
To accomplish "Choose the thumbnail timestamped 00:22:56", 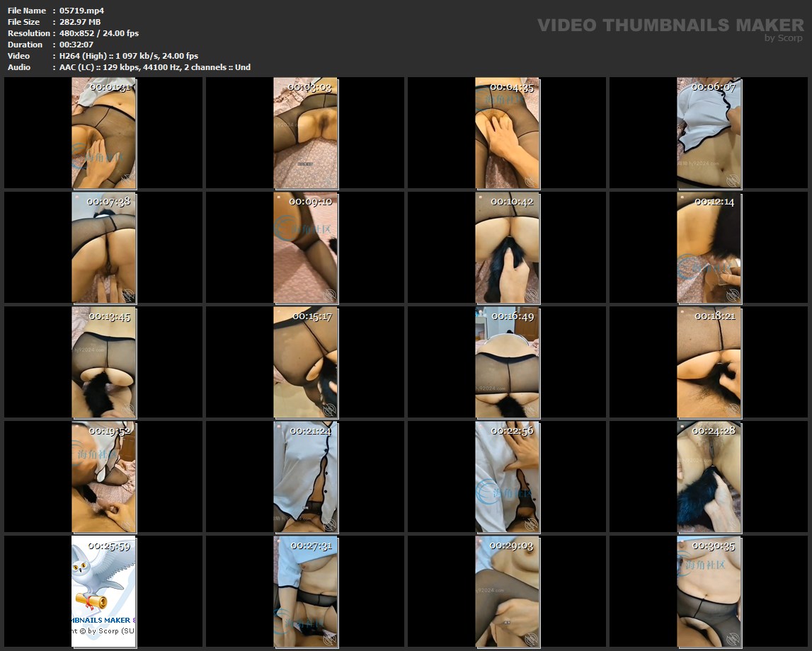I will (x=507, y=477).
